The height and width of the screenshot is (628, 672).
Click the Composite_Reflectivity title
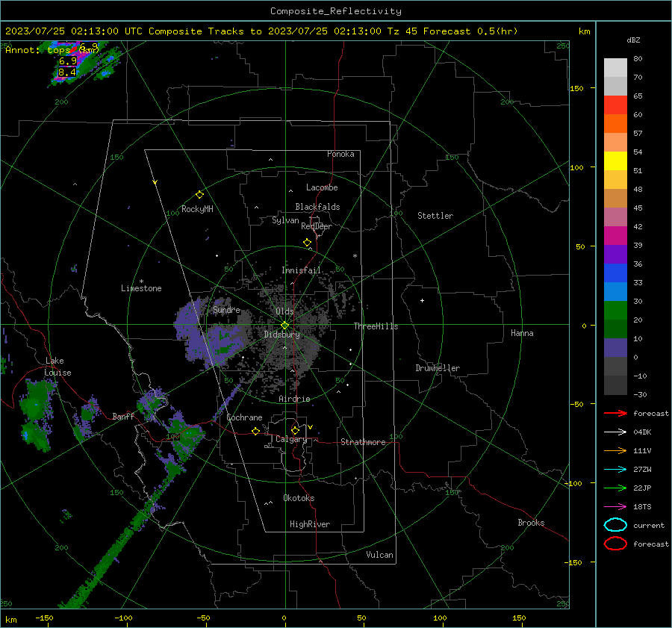tap(336, 11)
